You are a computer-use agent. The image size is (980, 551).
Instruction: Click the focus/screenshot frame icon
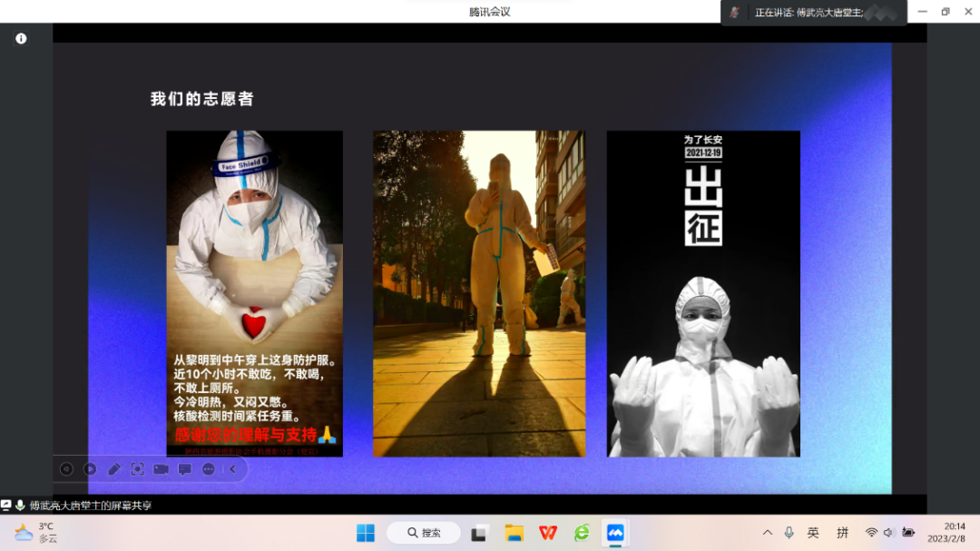click(x=137, y=469)
